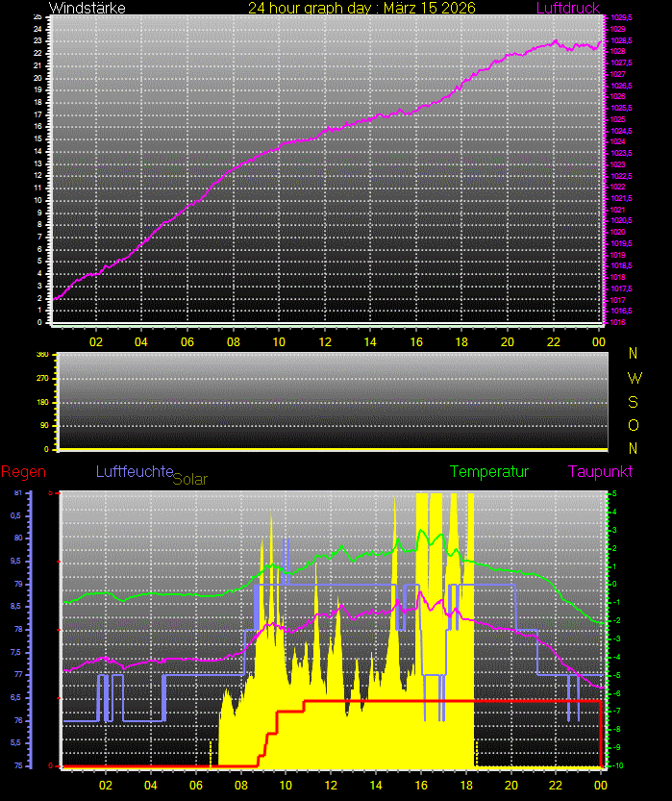Click the Solar legend label
This screenshot has width=672, height=801.
[x=189, y=479]
